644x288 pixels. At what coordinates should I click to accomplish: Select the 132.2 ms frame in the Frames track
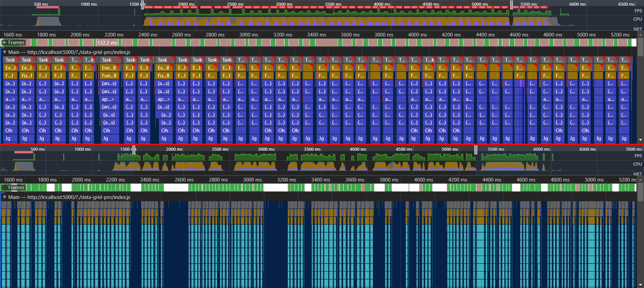107,43
